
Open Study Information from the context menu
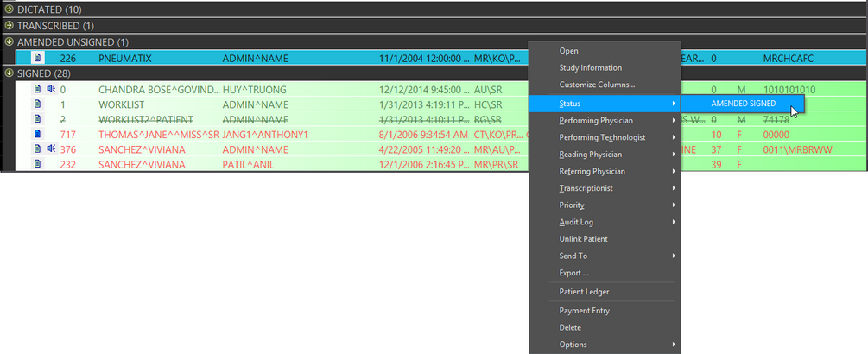[590, 68]
